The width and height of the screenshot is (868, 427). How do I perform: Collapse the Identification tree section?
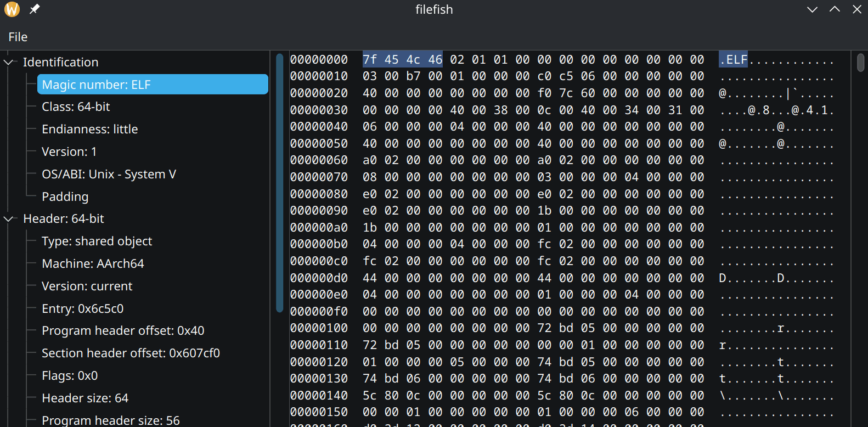[8, 62]
